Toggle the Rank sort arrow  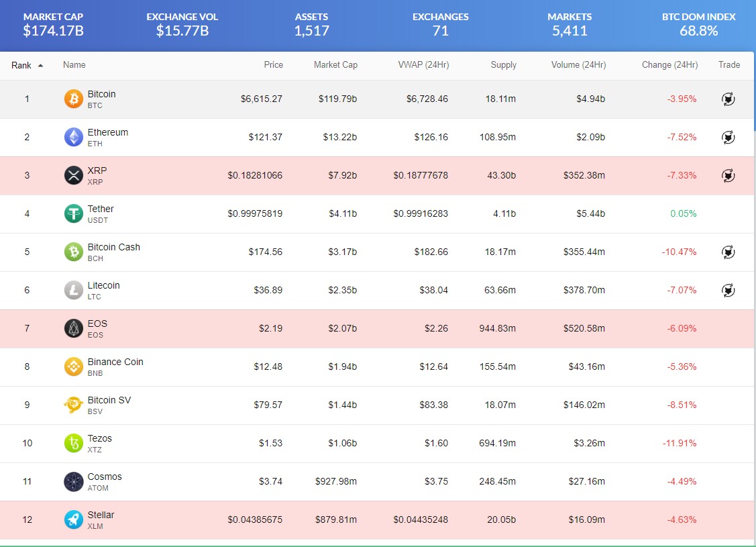tap(40, 66)
